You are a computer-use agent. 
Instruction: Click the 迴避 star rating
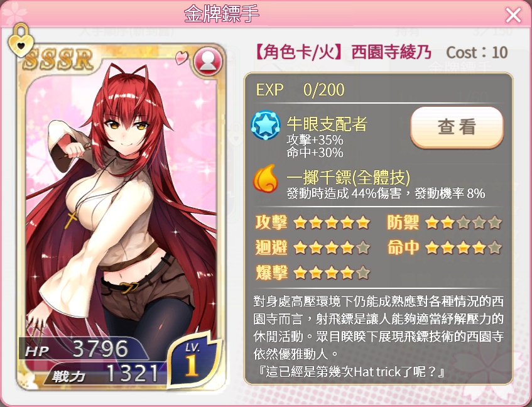tap(332, 247)
